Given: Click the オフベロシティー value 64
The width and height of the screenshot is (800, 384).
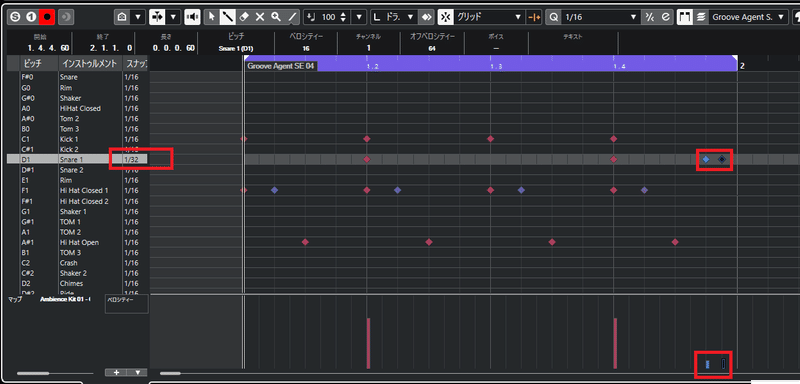Looking at the screenshot, I should click(432, 48).
